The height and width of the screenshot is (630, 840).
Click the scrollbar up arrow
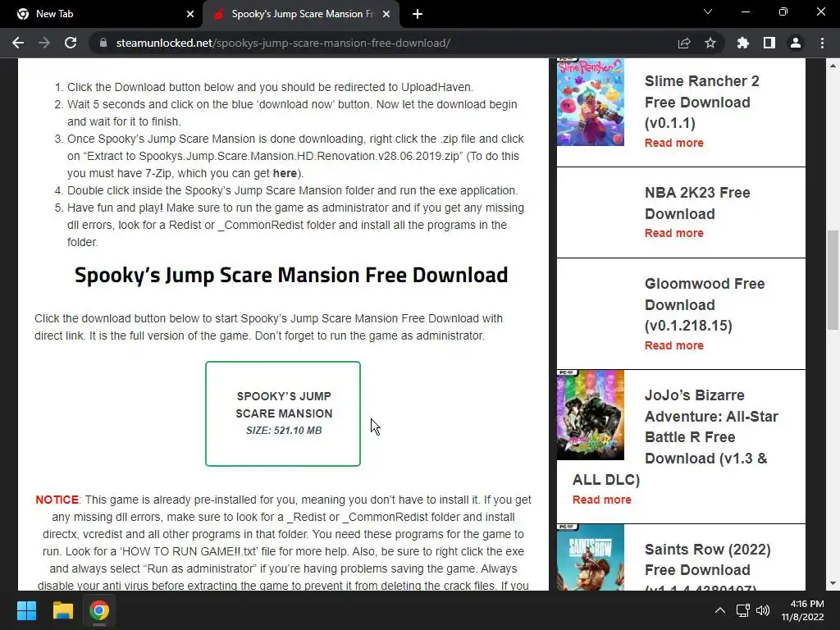(x=833, y=66)
